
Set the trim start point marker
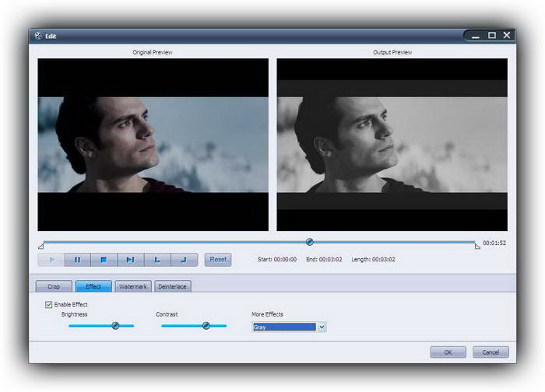[157, 260]
